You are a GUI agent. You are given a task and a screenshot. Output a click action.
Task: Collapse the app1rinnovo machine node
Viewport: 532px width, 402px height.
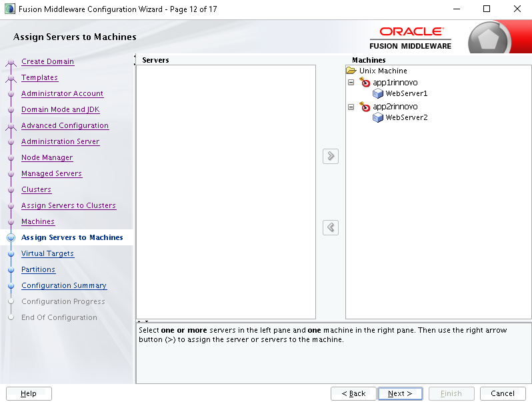point(351,83)
